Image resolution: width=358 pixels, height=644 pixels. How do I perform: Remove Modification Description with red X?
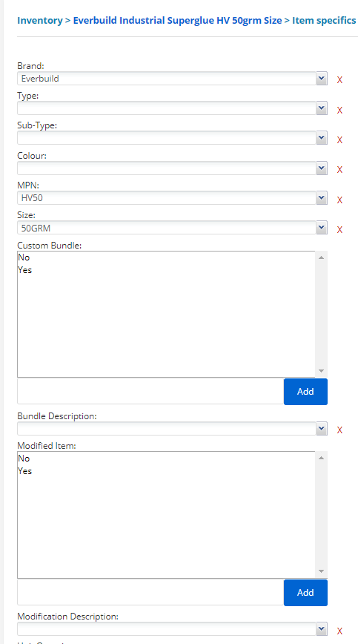(x=339, y=631)
